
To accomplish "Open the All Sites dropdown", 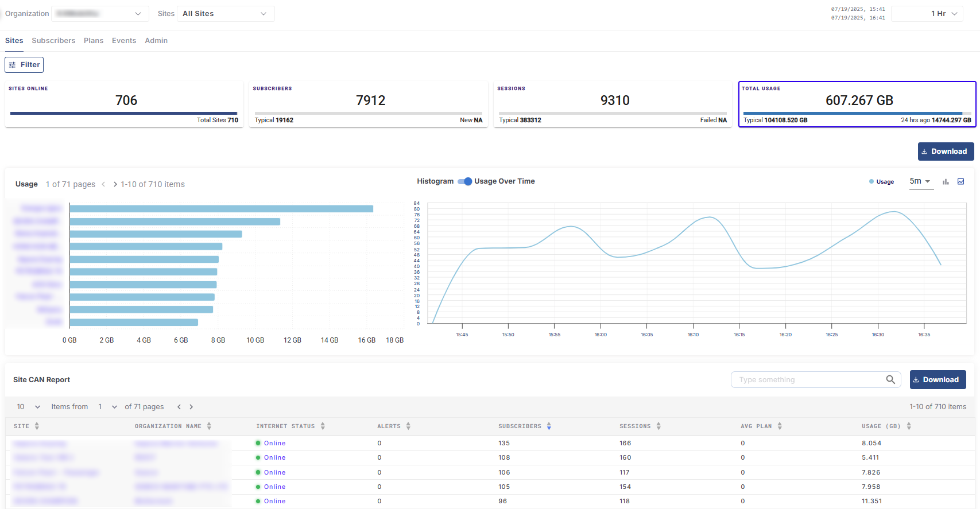I will pyautogui.click(x=225, y=14).
